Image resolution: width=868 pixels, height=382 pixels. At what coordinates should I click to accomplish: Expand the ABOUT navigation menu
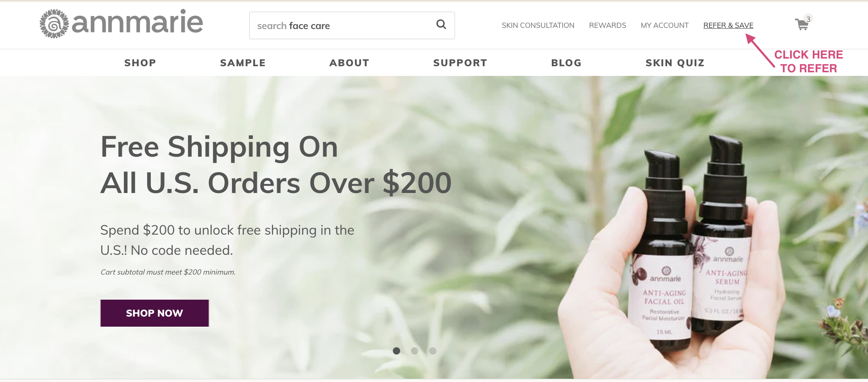click(349, 63)
